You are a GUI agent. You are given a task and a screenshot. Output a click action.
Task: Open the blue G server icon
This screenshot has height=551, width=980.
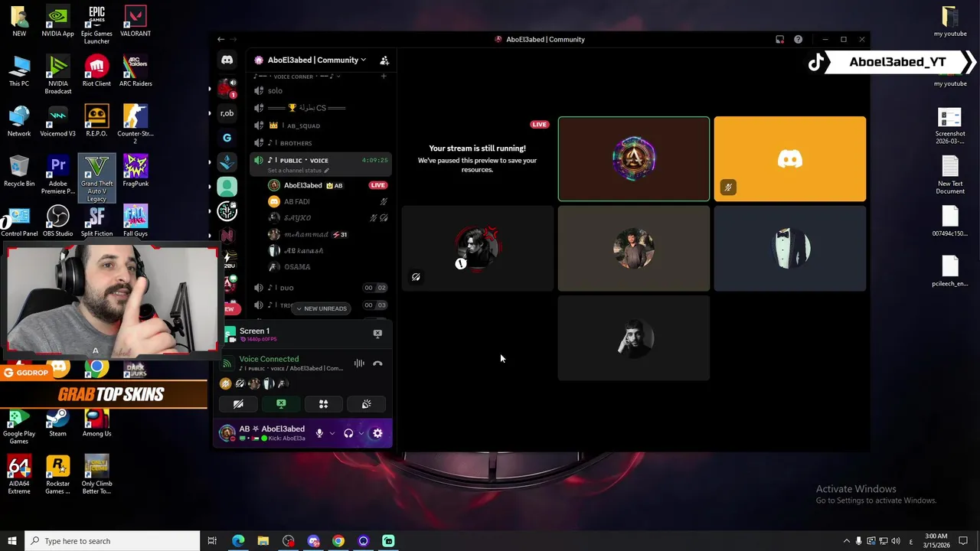click(x=227, y=138)
